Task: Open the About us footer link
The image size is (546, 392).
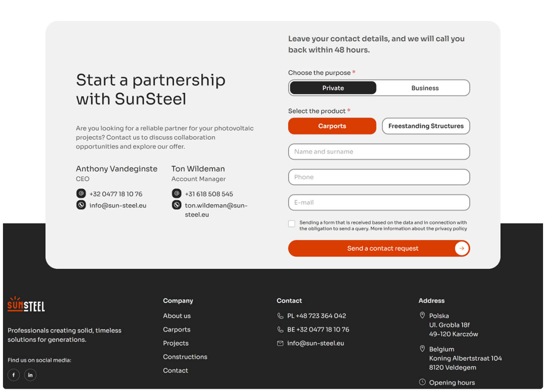Action: pyautogui.click(x=177, y=316)
